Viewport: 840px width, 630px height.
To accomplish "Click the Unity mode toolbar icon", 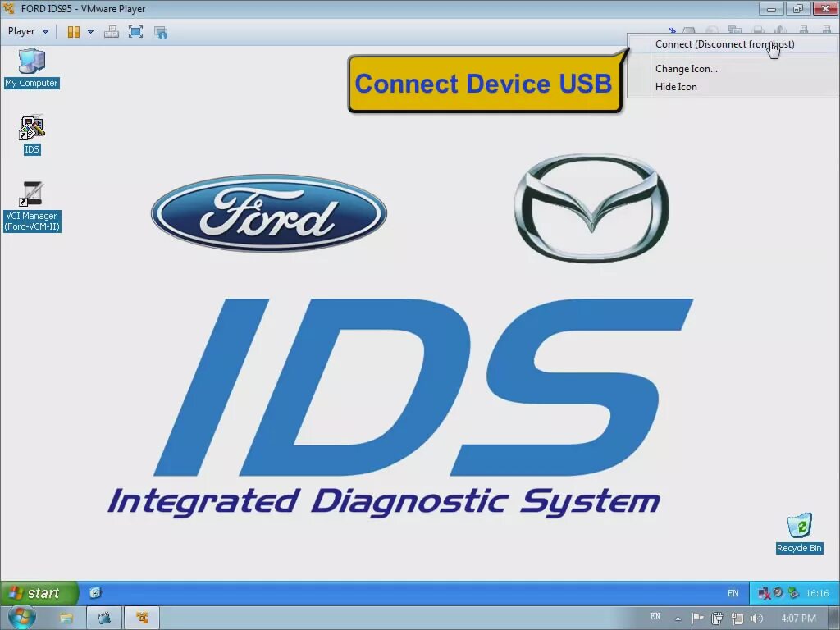I will 161,32.
